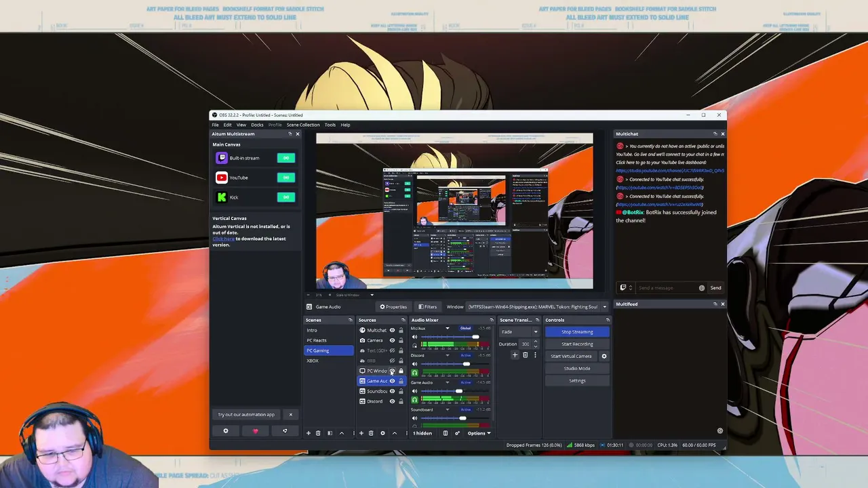The height and width of the screenshot is (488, 868).
Task: Toggle Game Audio monitoring headphone icon
Action: 414,400
